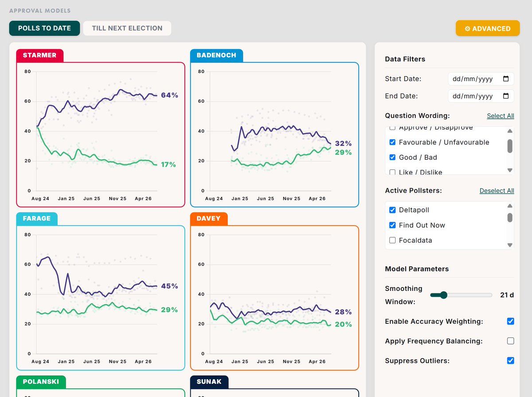Select the Sunak chart label
The height and width of the screenshot is (397, 532).
pos(209,382)
